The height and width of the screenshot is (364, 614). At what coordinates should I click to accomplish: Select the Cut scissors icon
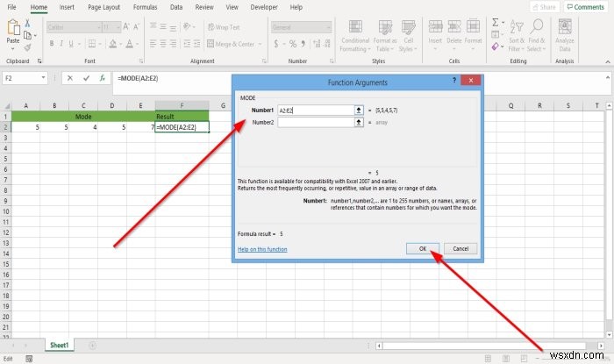pyautogui.click(x=27, y=23)
